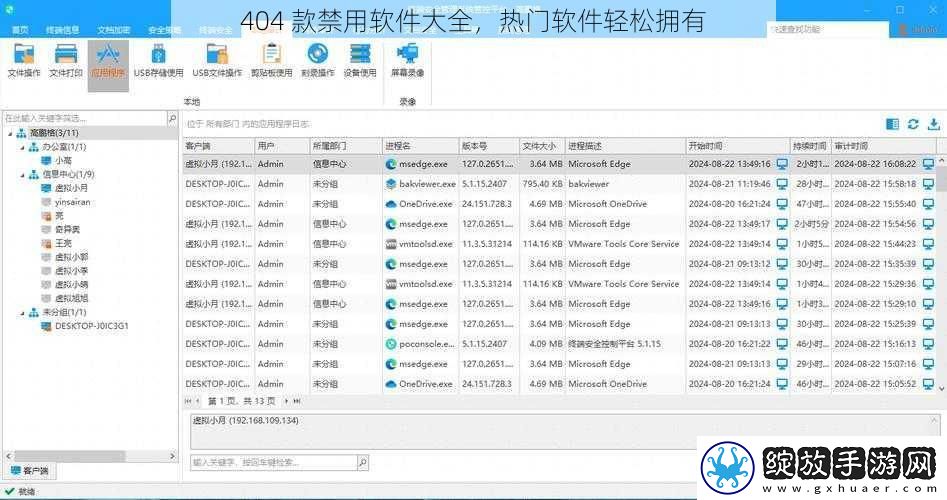Click the OneDrive cloud icon in 15:55:40 row
This screenshot has width=947, height=500.
coord(391,204)
